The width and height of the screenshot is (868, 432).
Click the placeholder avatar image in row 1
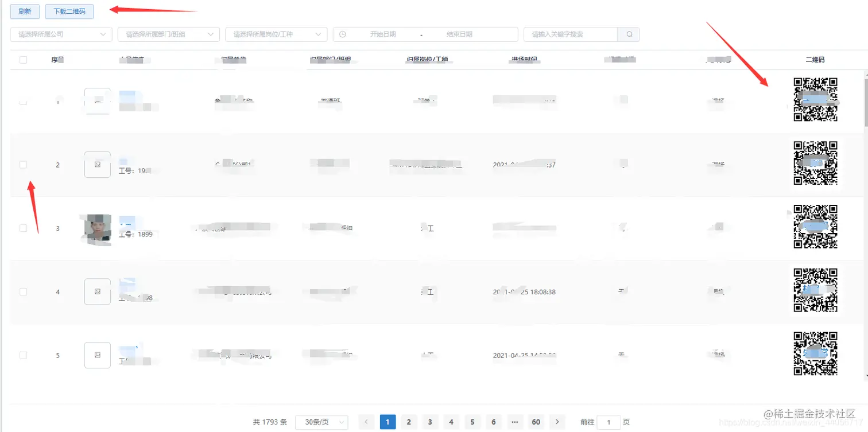pyautogui.click(x=98, y=102)
